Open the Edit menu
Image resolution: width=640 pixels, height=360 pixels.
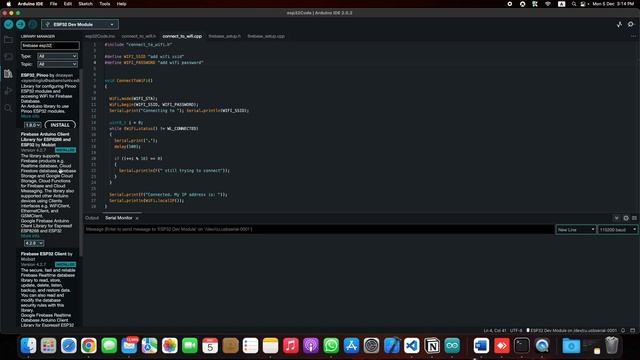coord(68,4)
